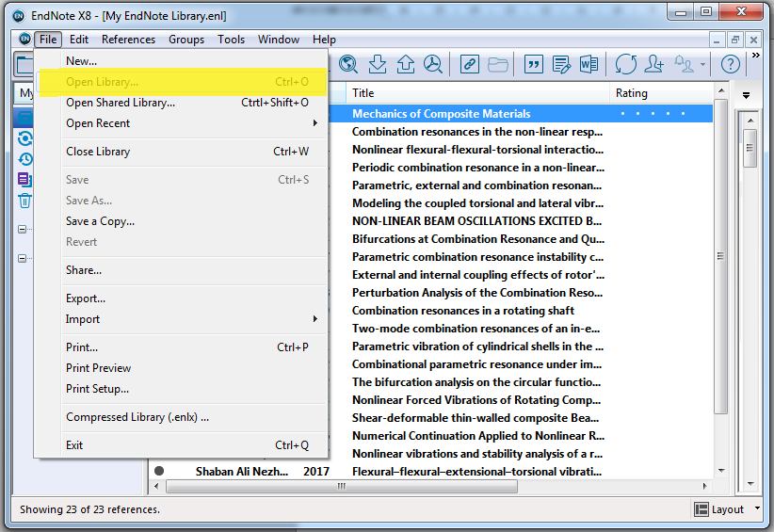Select 'Mechanics of Composite Materials' reference
This screenshot has height=532, width=774.
point(441,114)
